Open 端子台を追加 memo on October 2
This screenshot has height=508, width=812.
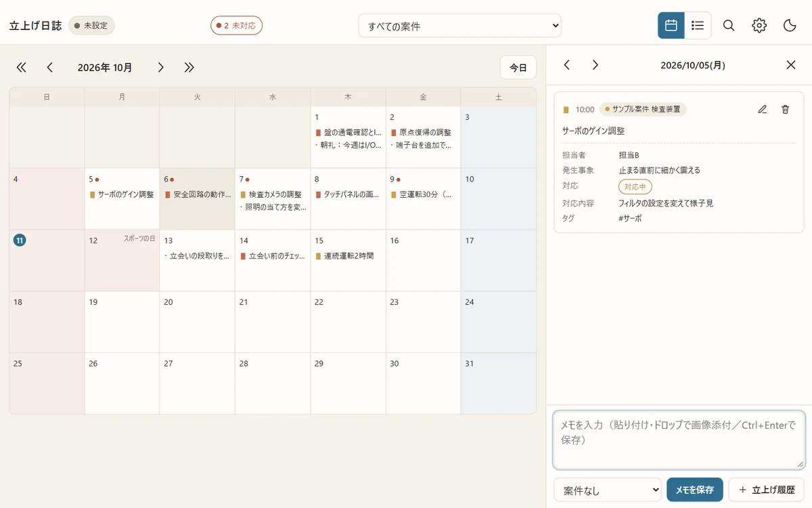click(423, 145)
